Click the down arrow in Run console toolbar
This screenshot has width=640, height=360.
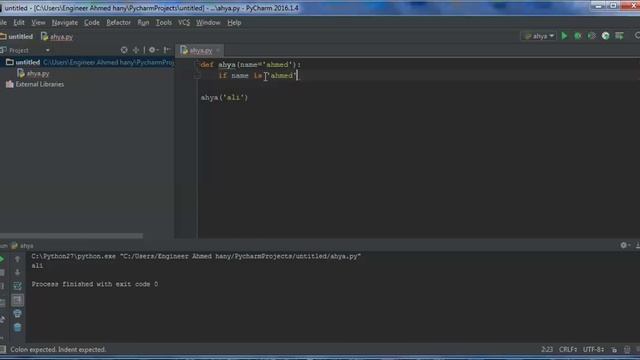[x=17, y=272]
